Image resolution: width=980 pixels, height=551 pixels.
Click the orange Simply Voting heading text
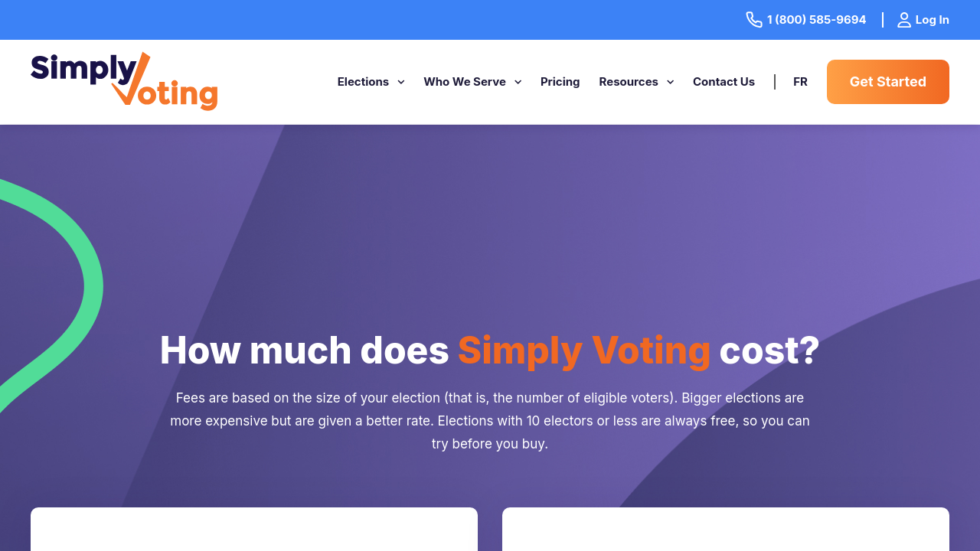tap(584, 350)
